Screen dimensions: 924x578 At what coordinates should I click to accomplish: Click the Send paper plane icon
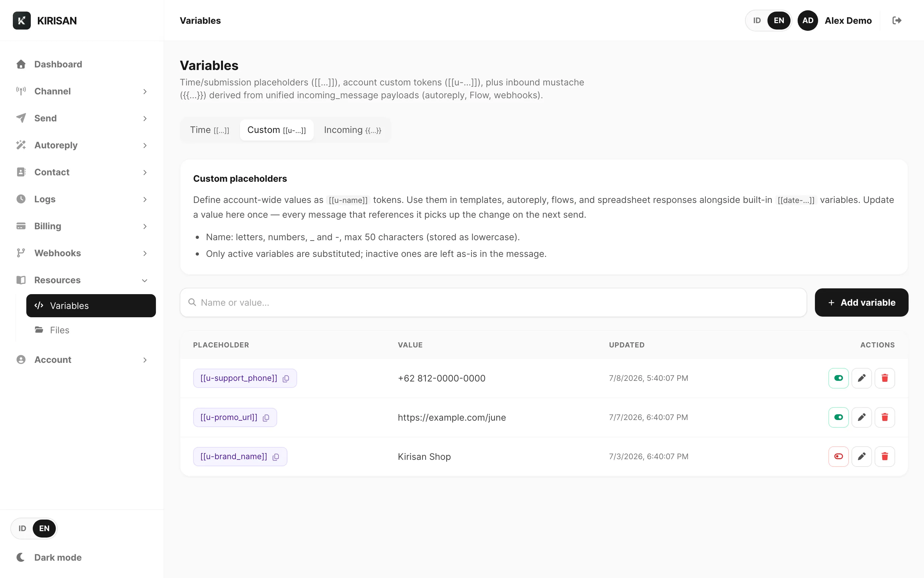(x=21, y=118)
